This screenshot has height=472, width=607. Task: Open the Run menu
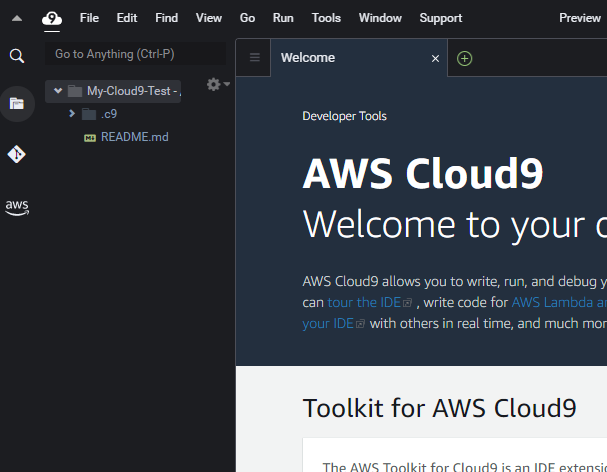[283, 18]
